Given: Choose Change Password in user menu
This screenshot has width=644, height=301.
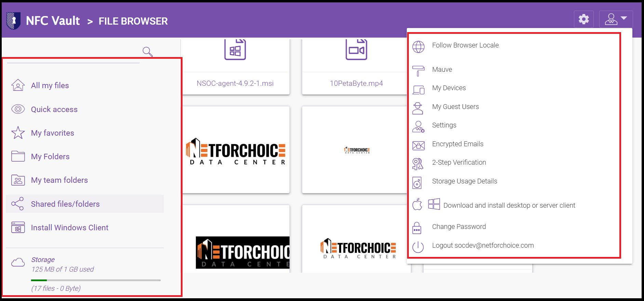Looking at the screenshot, I should 458,227.
